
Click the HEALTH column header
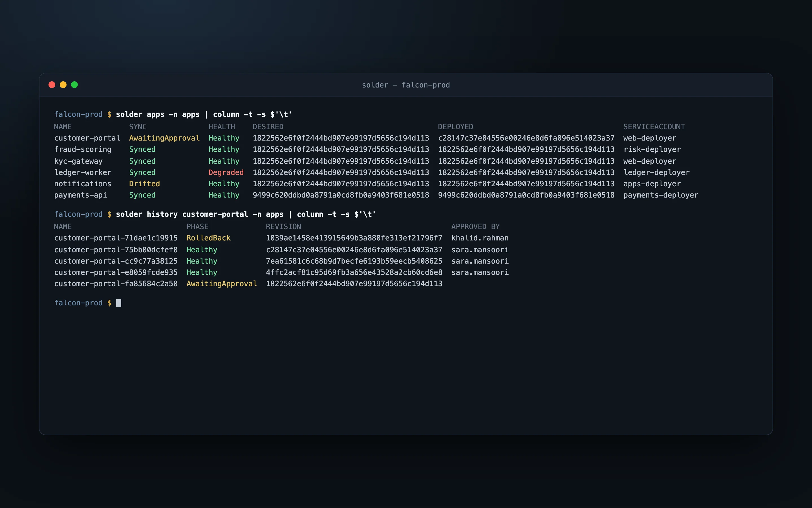tap(221, 127)
